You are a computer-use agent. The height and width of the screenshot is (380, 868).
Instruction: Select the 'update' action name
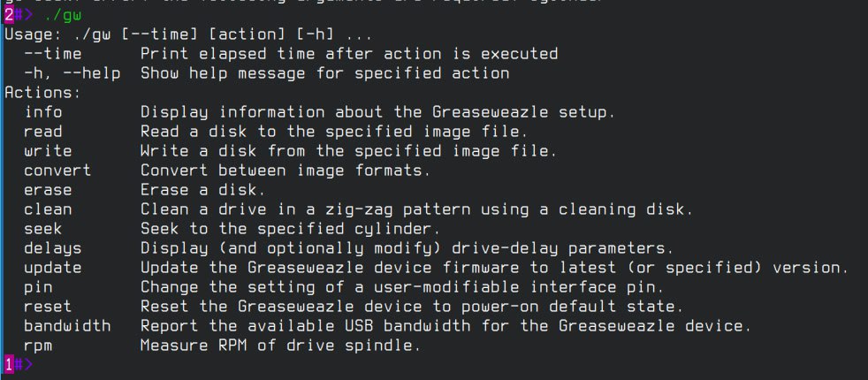point(53,267)
